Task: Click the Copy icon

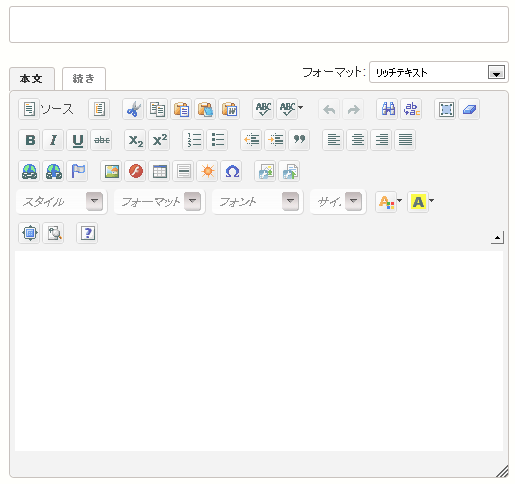Action: click(157, 109)
